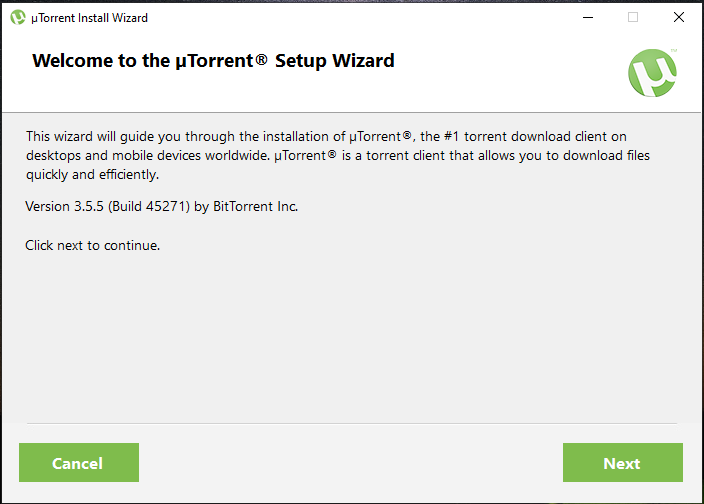This screenshot has height=504, width=704.
Task: Click the 'desktops and mobile devices worldwide' text
Action: point(147,156)
